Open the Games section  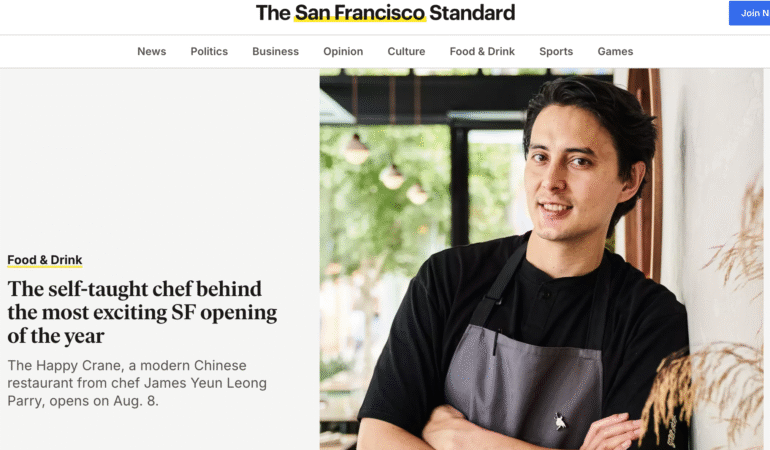[x=615, y=51]
